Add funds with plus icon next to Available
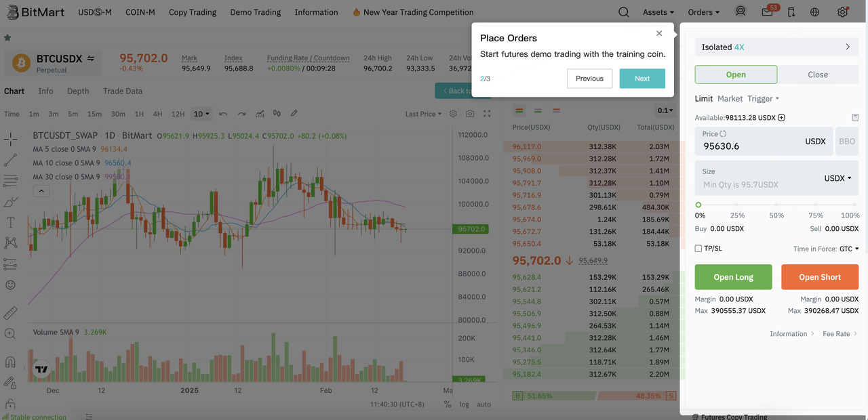Viewport: 868px width, 420px height. coord(781,118)
